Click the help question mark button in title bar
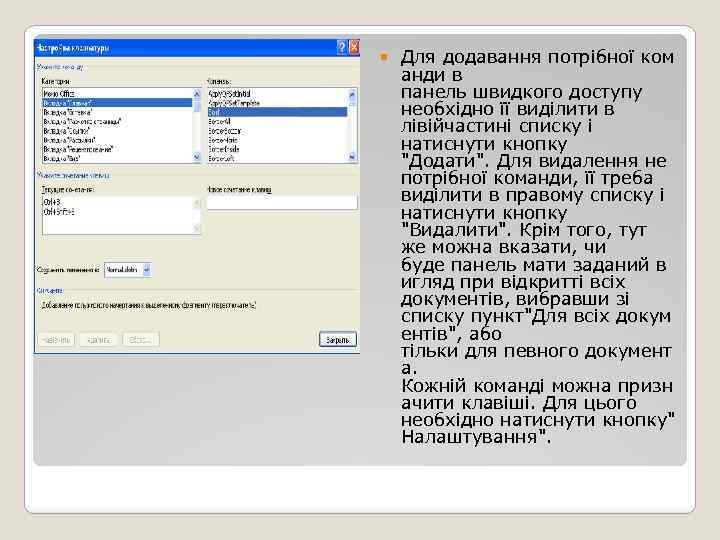 (x=342, y=47)
